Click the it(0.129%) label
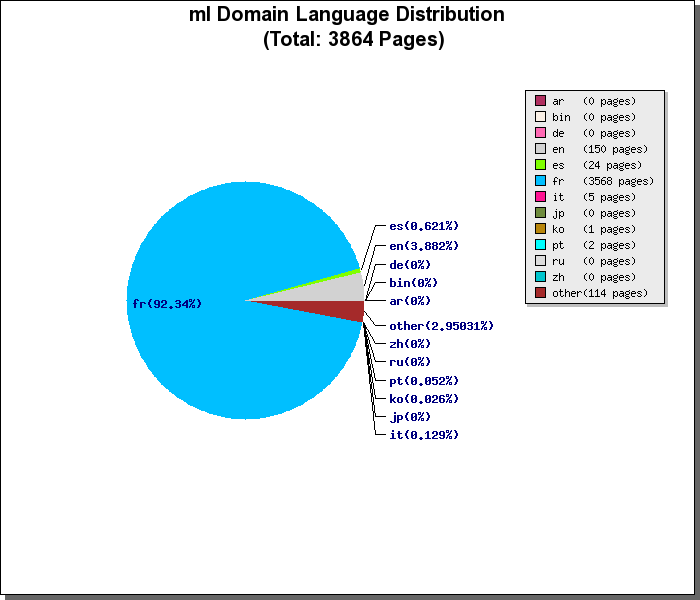 point(424,435)
